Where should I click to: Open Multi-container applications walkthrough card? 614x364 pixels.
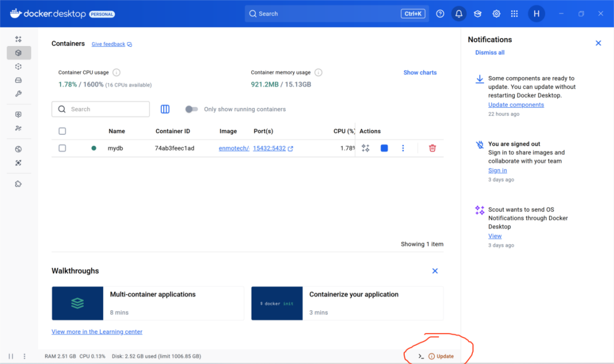[x=148, y=304]
